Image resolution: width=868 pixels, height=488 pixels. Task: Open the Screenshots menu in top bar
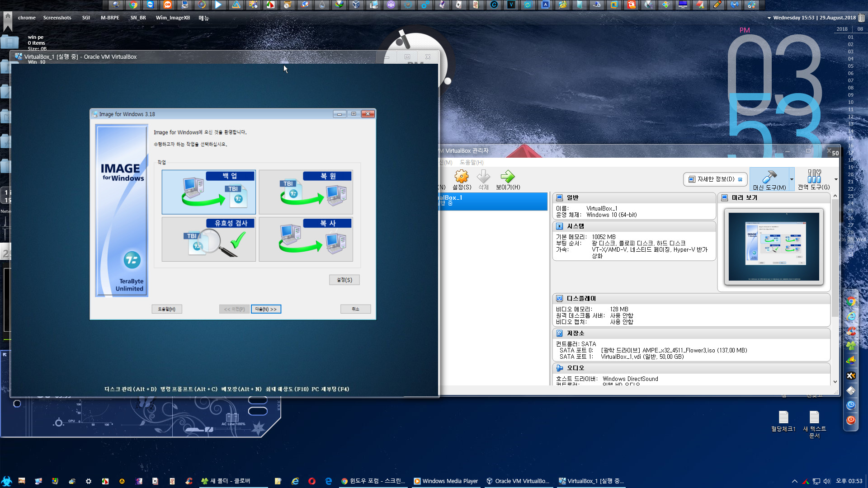tap(57, 18)
